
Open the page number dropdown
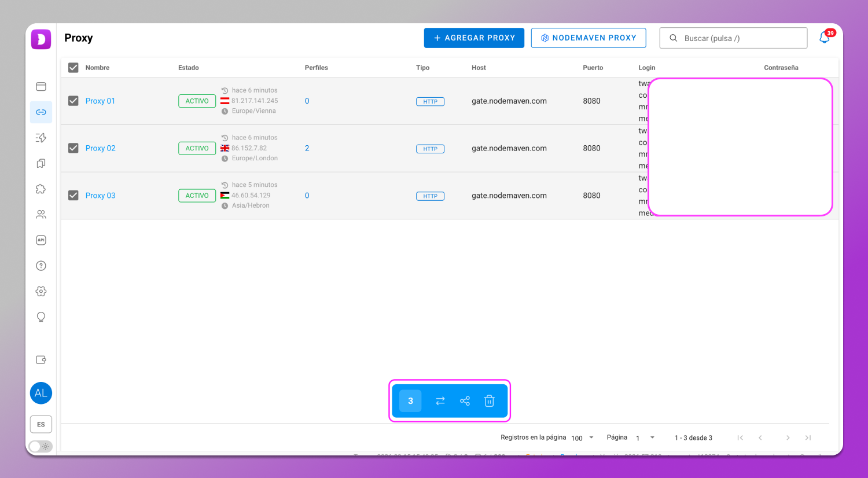tap(644, 437)
